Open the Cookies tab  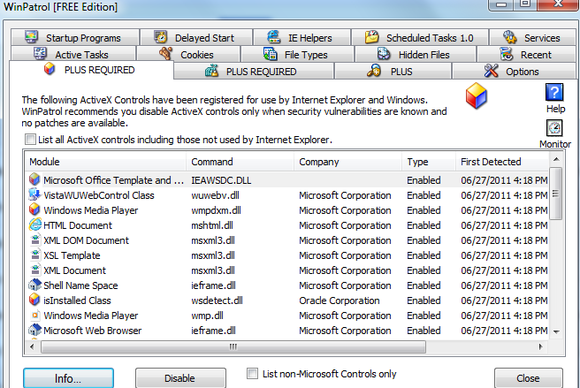189,54
